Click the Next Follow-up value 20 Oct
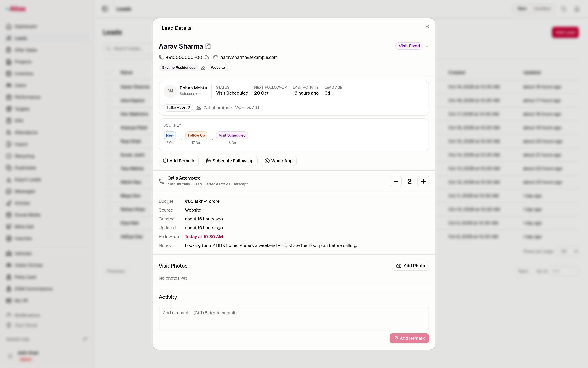The width and height of the screenshot is (588, 368). pyautogui.click(x=261, y=93)
